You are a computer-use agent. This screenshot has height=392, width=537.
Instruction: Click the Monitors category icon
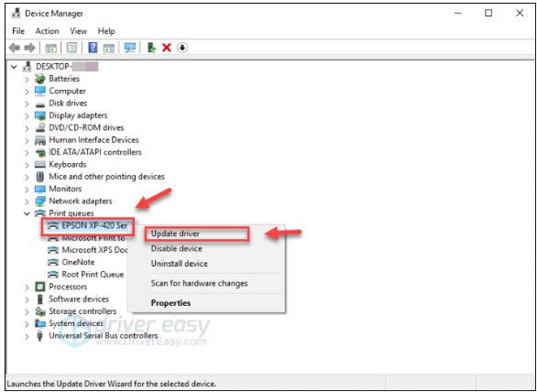coord(40,189)
